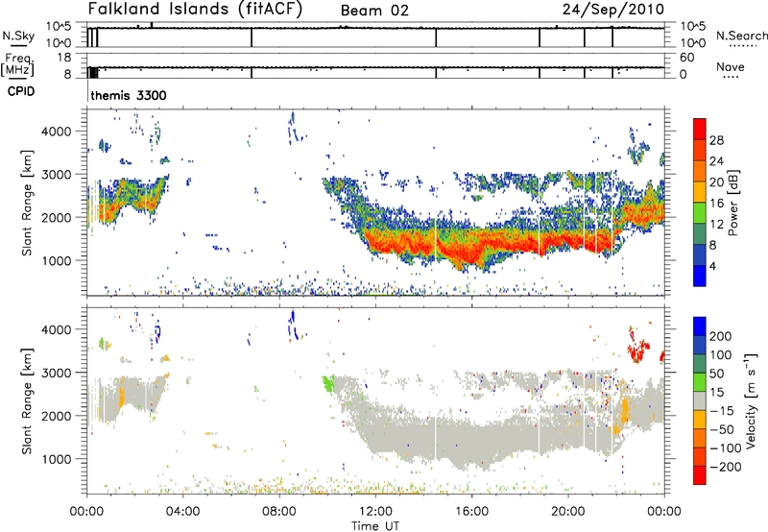Click the blue bottom segment of Power colorbar

(700, 276)
